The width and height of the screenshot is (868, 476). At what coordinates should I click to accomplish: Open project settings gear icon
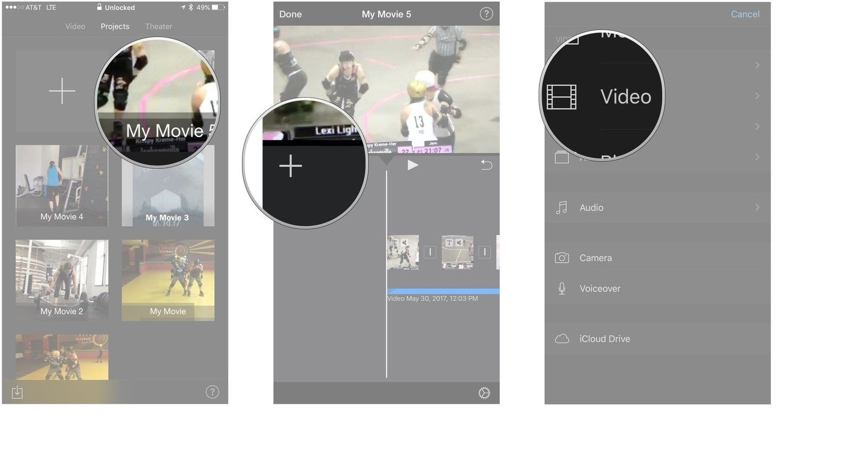coord(484,393)
